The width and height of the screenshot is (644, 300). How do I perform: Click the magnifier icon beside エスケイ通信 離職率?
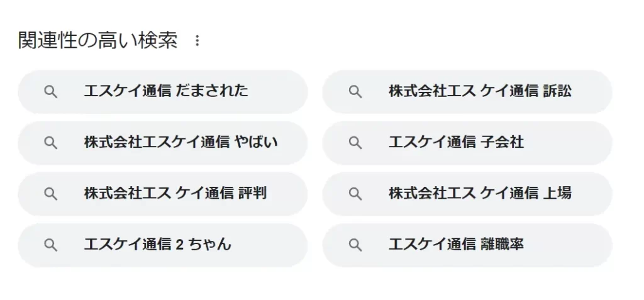[x=355, y=245]
